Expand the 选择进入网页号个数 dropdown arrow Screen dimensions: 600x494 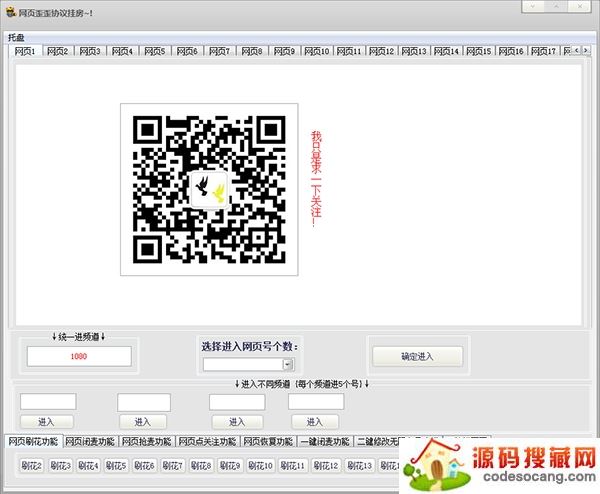(x=288, y=365)
